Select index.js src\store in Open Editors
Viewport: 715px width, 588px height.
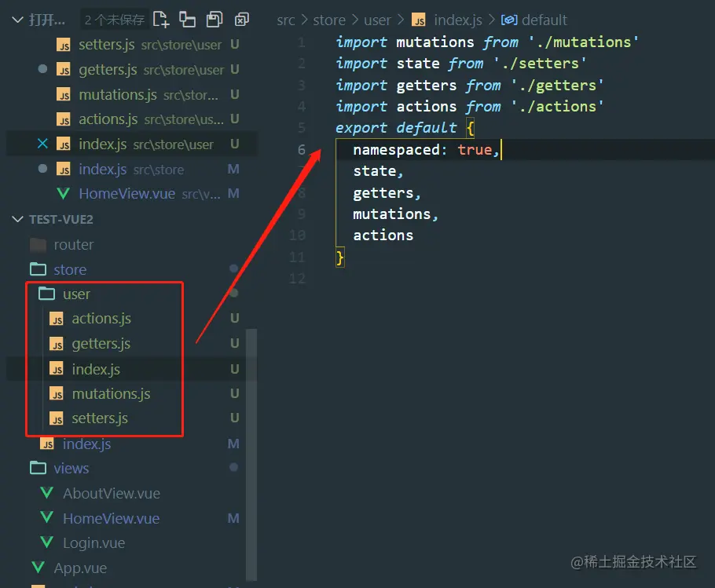coord(132,169)
